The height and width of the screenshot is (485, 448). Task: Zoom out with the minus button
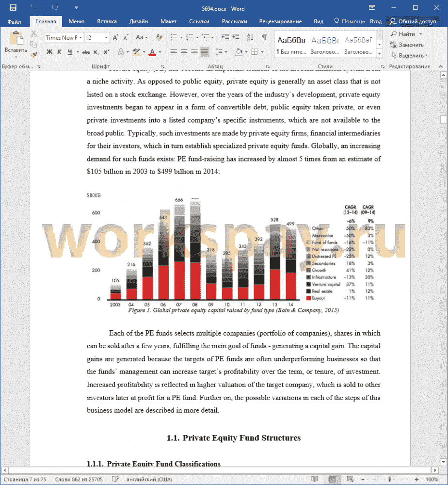click(363, 479)
